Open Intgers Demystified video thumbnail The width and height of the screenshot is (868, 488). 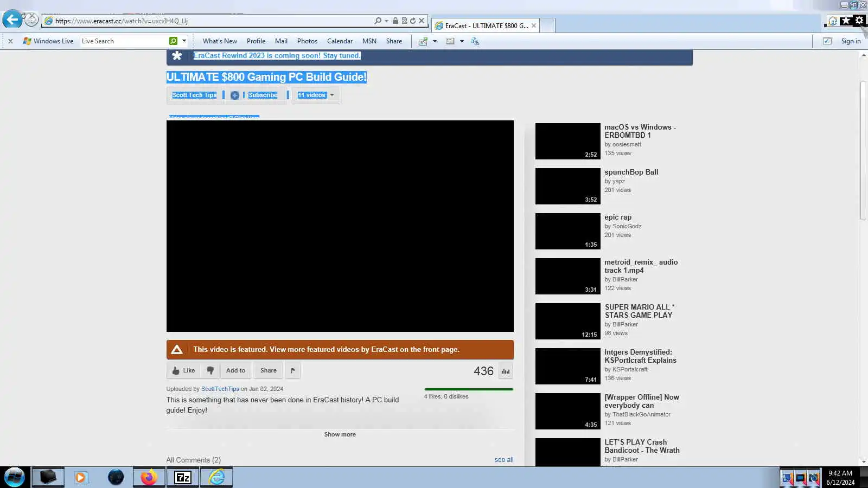click(x=568, y=366)
